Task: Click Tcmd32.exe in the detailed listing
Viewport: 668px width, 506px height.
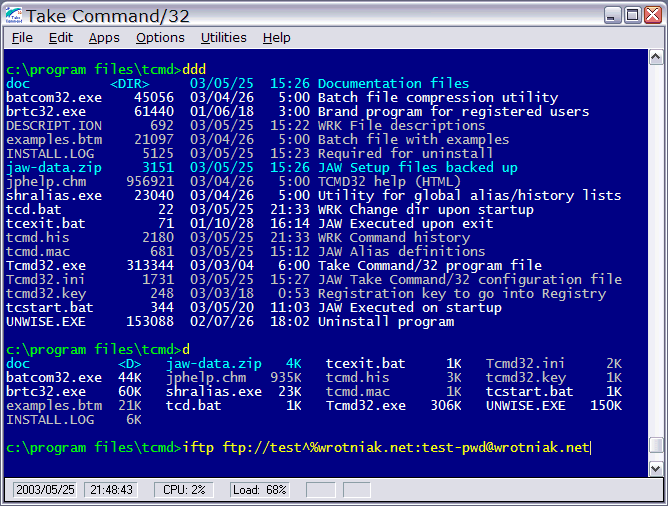Action: 46,266
